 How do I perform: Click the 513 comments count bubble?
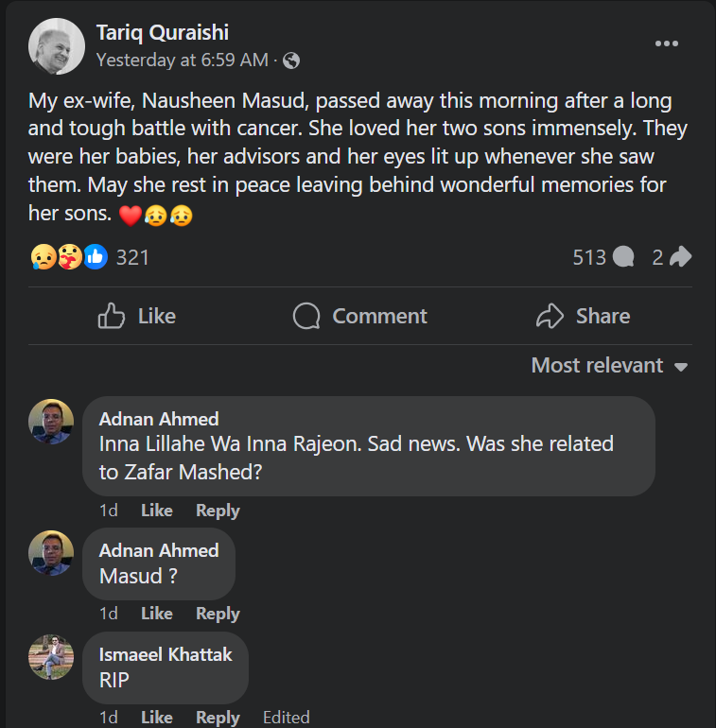point(602,256)
